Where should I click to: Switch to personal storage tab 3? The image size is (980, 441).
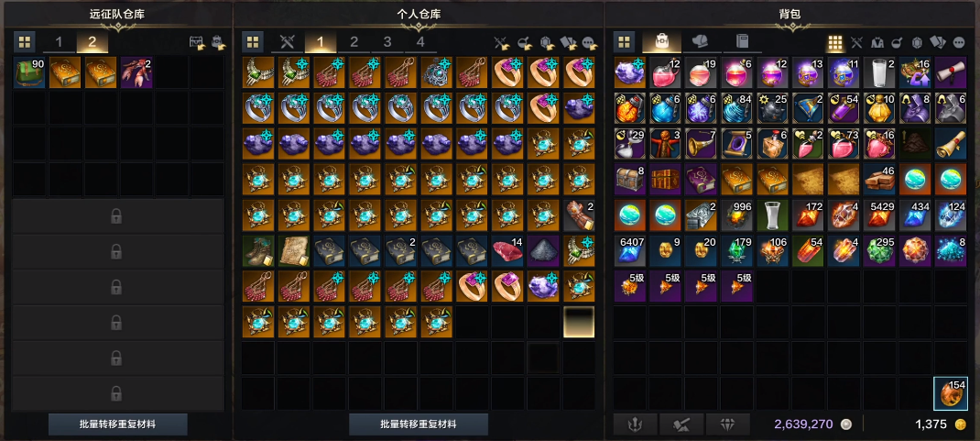click(387, 42)
